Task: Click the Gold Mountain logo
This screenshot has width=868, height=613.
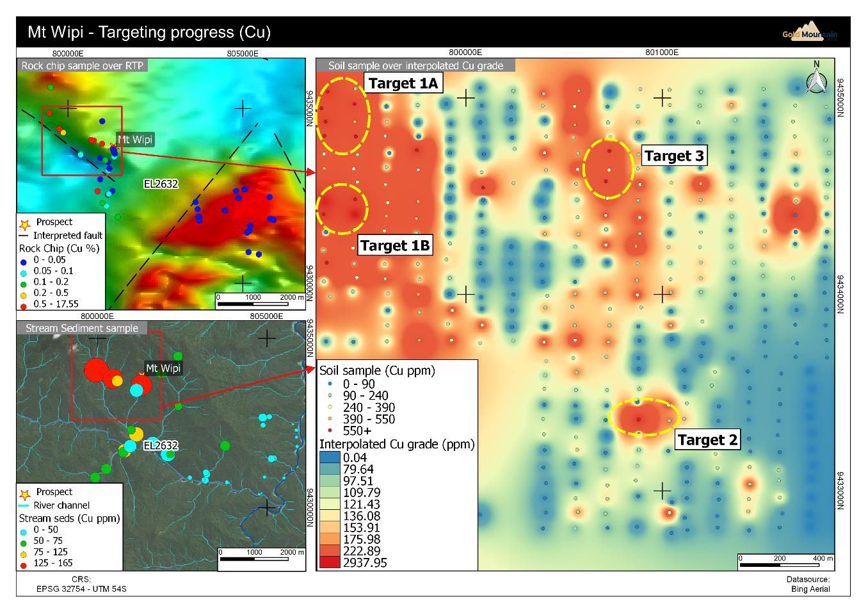Action: click(811, 33)
